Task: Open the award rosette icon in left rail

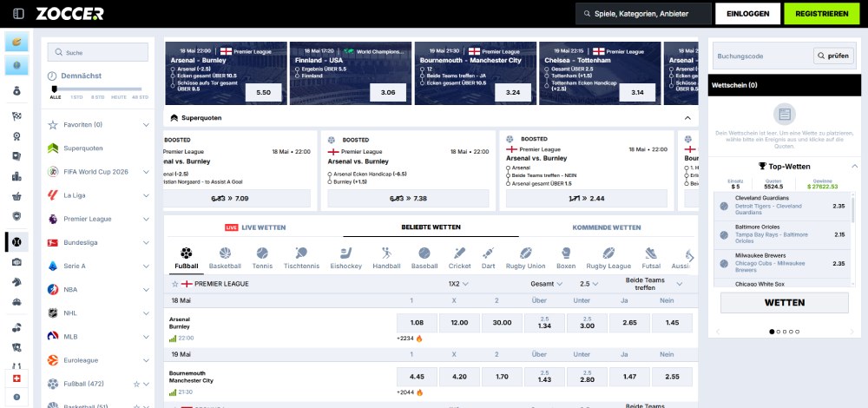Action: [17, 136]
